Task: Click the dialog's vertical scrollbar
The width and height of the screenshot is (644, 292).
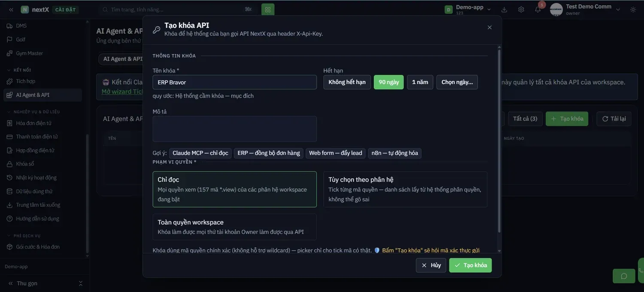Action: [499, 142]
